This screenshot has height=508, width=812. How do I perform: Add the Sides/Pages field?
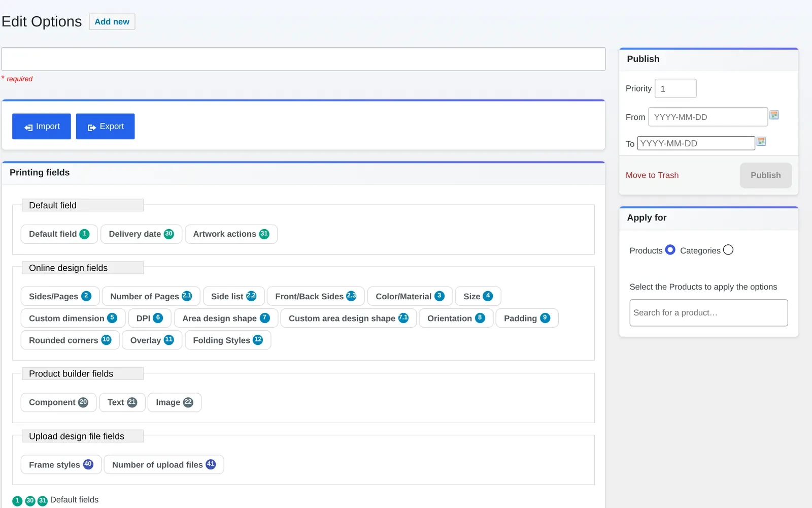[x=60, y=297]
